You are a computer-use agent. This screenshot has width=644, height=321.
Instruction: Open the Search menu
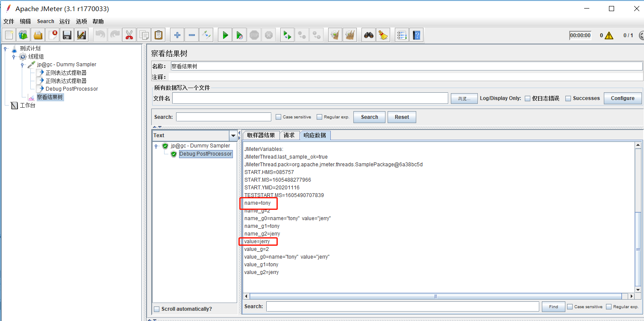(45, 21)
